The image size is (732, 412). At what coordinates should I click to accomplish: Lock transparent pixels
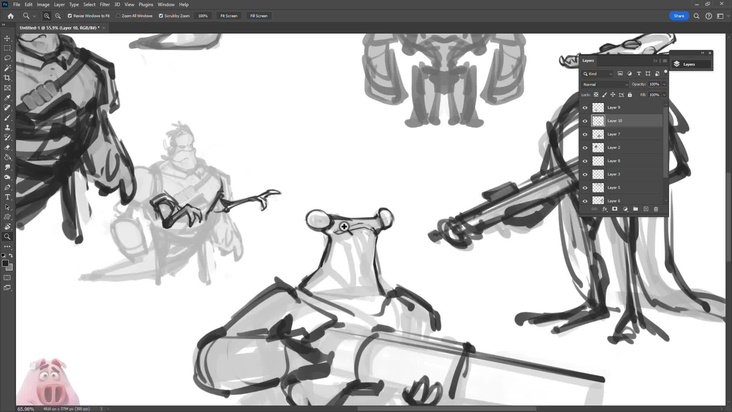(596, 95)
